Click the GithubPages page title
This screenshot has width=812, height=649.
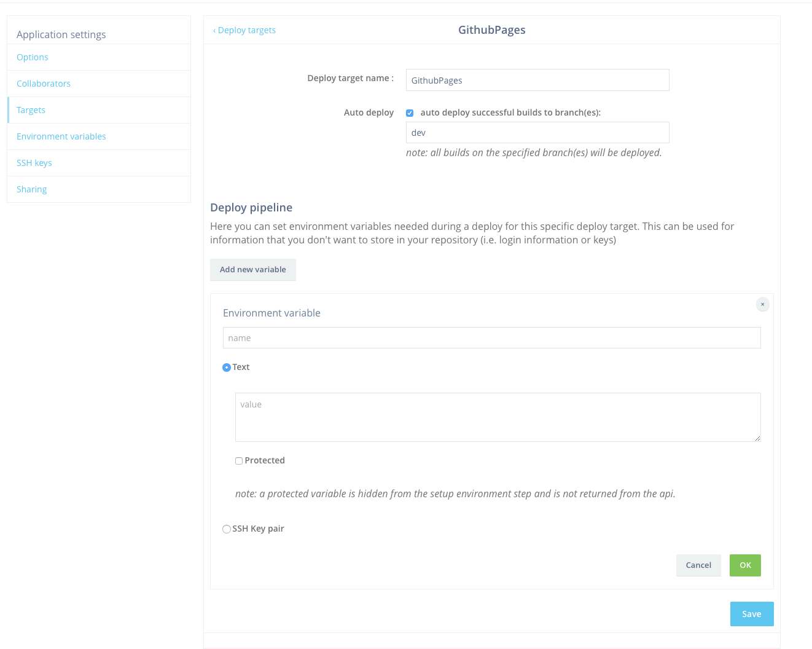coord(492,30)
